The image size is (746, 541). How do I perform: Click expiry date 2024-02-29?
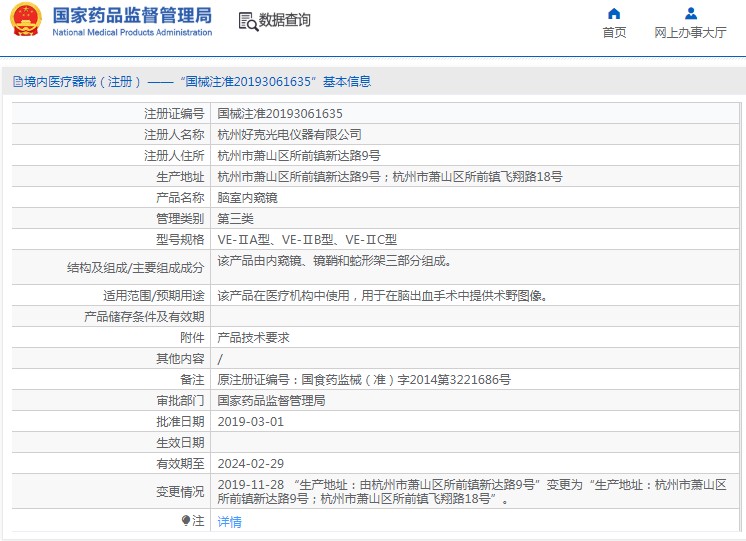coord(250,463)
